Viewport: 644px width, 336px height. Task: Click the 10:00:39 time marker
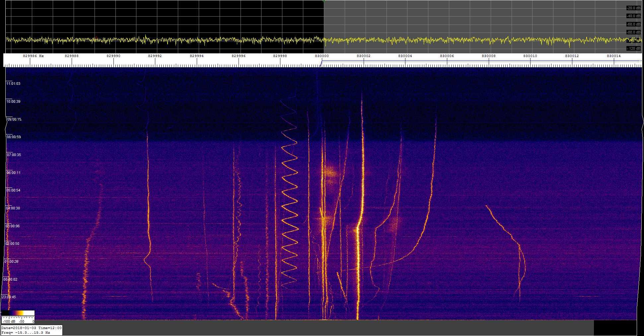click(13, 101)
